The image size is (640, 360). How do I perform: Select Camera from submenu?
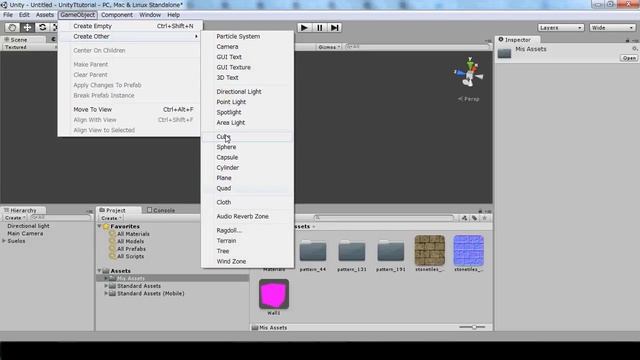247,47
